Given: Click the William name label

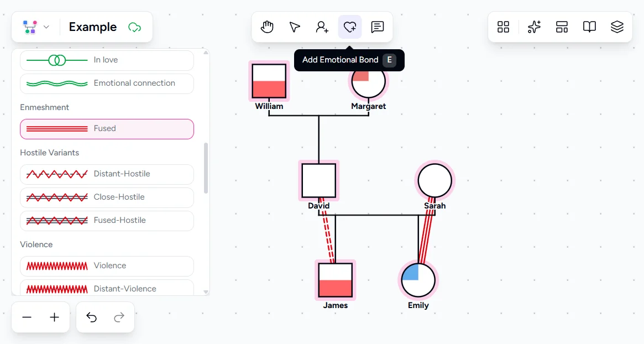Looking at the screenshot, I should 269,106.
